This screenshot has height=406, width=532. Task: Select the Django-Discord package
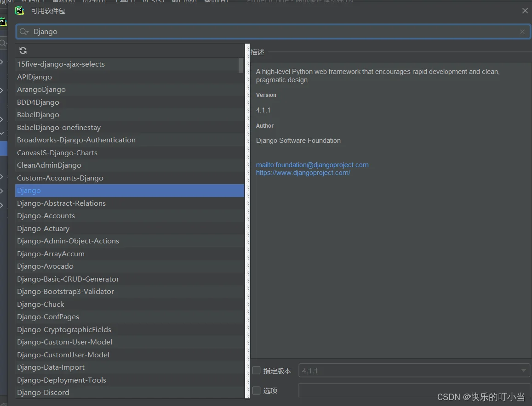[130, 392]
